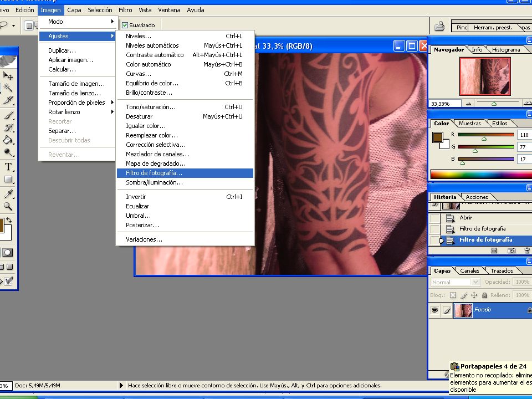Toggle lock all on layer
This screenshot has height=399, width=532.
tap(484, 295)
